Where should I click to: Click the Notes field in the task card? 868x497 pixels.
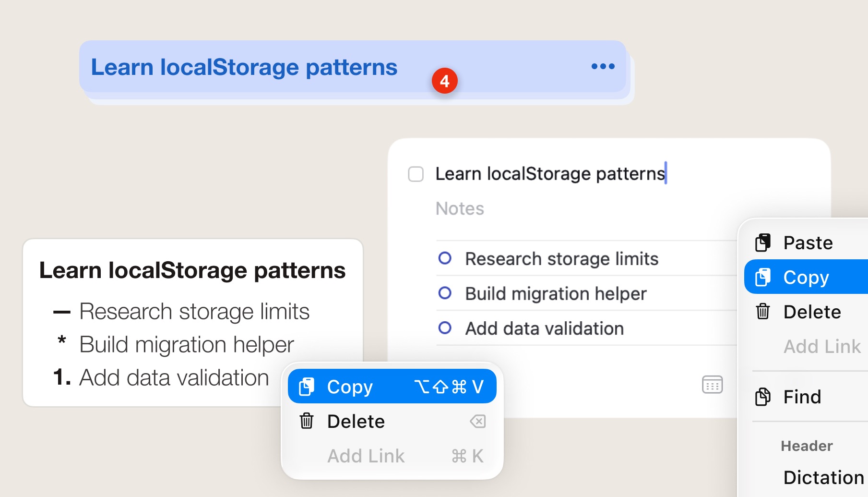point(459,208)
